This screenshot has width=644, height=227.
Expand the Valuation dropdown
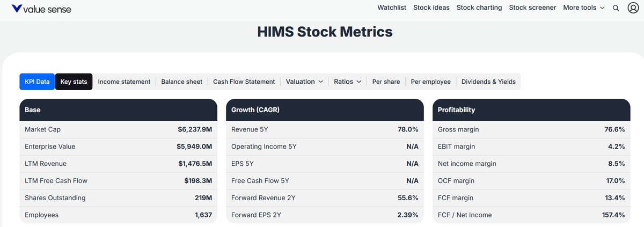304,82
